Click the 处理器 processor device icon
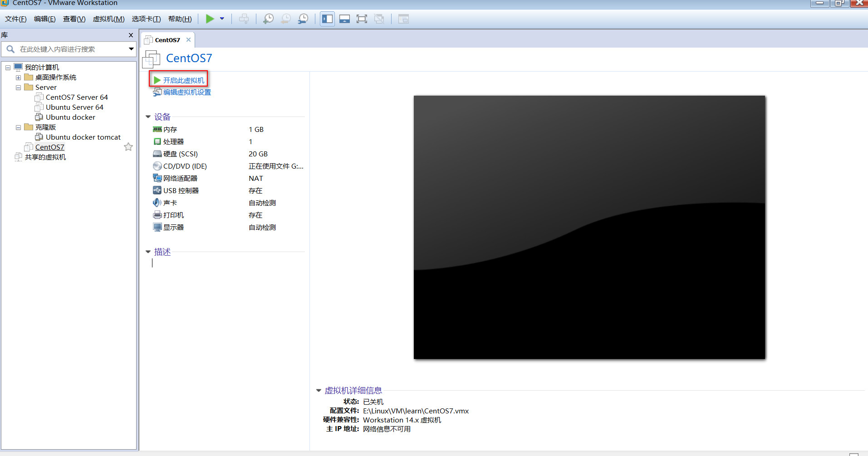Viewport: 868px width, 456px height. pyautogui.click(x=157, y=141)
